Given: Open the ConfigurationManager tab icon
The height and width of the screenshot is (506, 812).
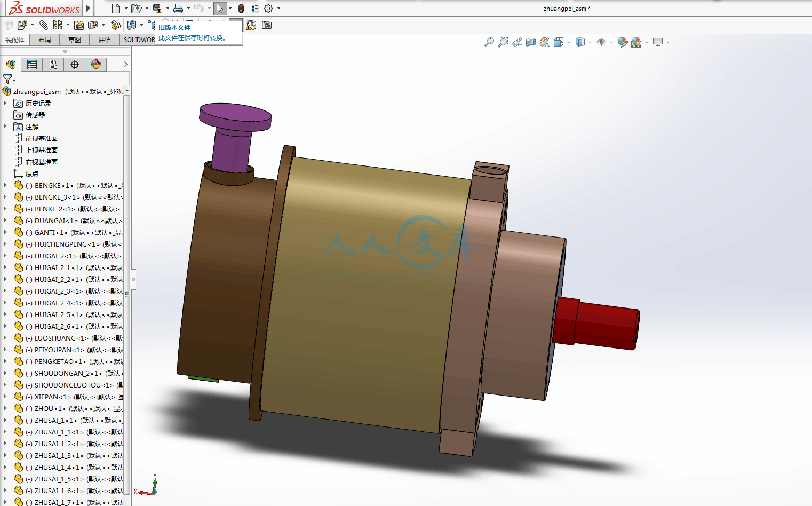Looking at the screenshot, I should click(53, 65).
